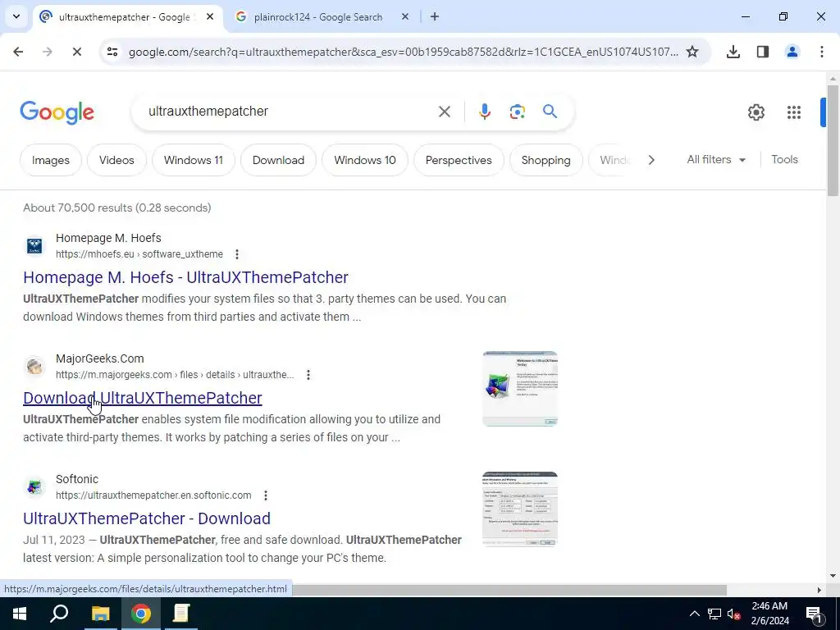This screenshot has width=840, height=630.
Task: Close the plainrock124 tab
Action: tap(405, 16)
